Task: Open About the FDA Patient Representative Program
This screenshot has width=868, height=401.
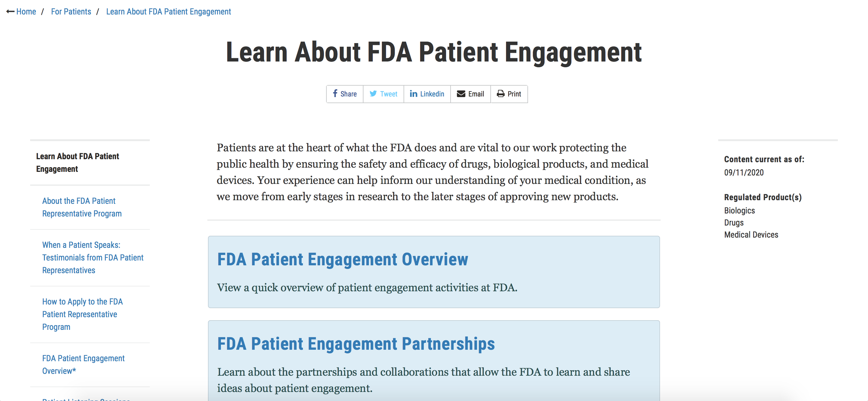Action: coord(82,207)
